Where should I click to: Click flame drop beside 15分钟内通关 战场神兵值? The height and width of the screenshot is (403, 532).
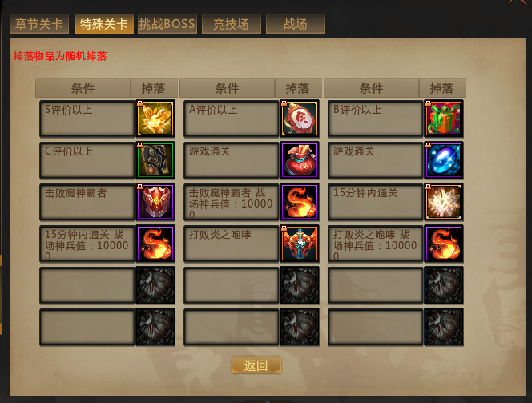(x=155, y=244)
